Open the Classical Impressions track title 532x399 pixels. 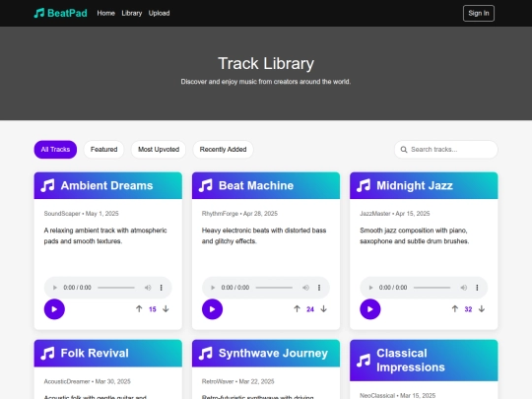[x=411, y=361]
